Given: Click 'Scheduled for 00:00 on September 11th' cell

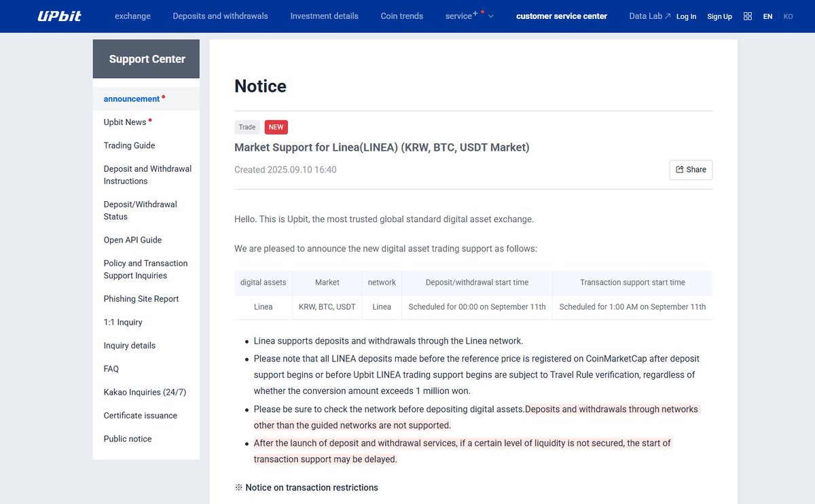Looking at the screenshot, I should (x=477, y=307).
